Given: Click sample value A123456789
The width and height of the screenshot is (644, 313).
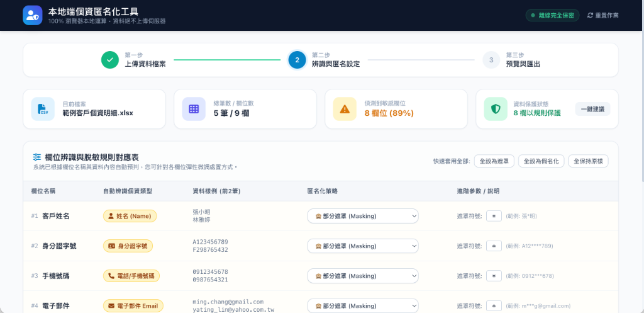Looking at the screenshot, I should pos(210,242).
